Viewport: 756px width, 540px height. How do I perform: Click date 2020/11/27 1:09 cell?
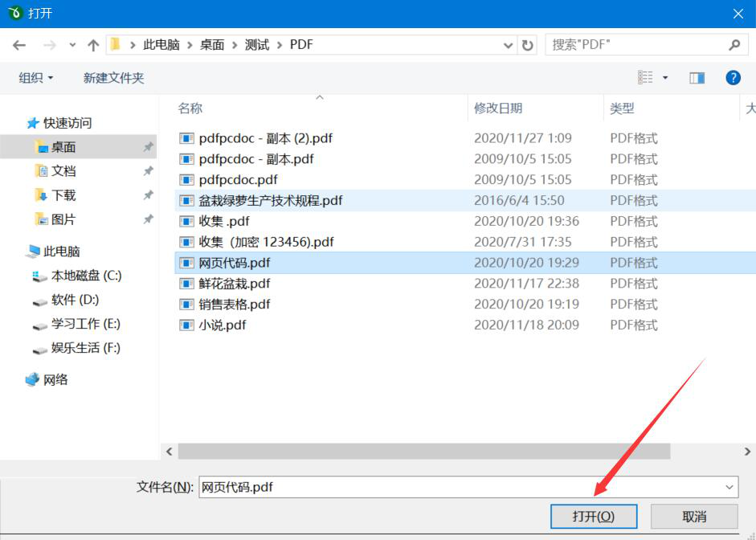[523, 138]
